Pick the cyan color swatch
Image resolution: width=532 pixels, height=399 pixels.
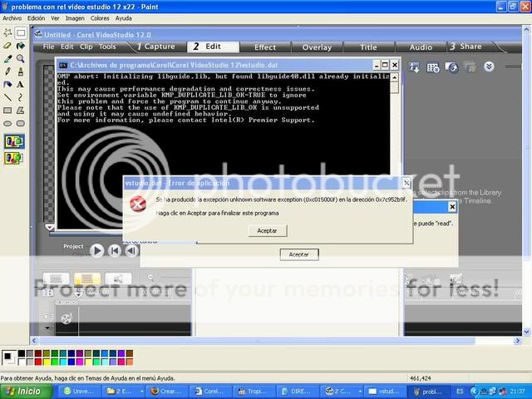coord(63,362)
